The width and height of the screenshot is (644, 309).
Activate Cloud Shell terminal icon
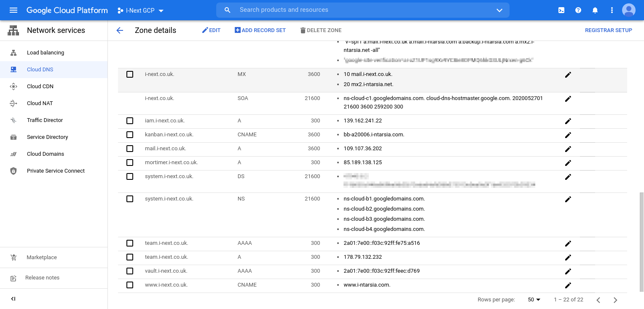(x=561, y=10)
